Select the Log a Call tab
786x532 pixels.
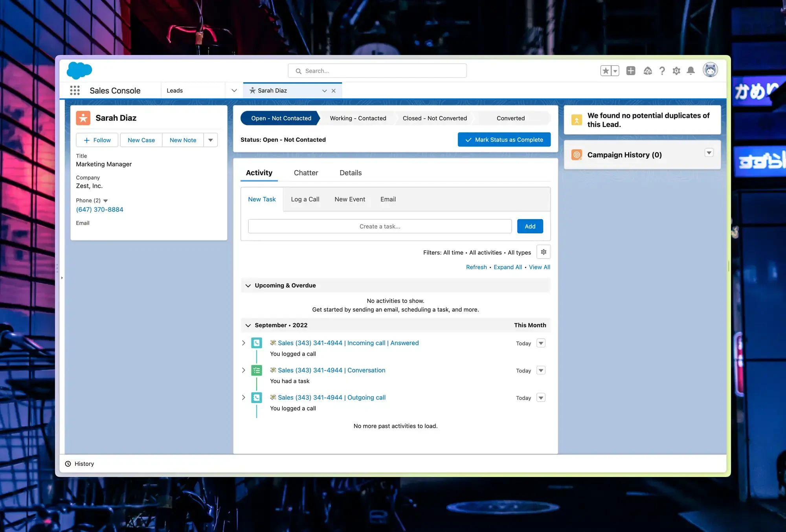tap(305, 199)
